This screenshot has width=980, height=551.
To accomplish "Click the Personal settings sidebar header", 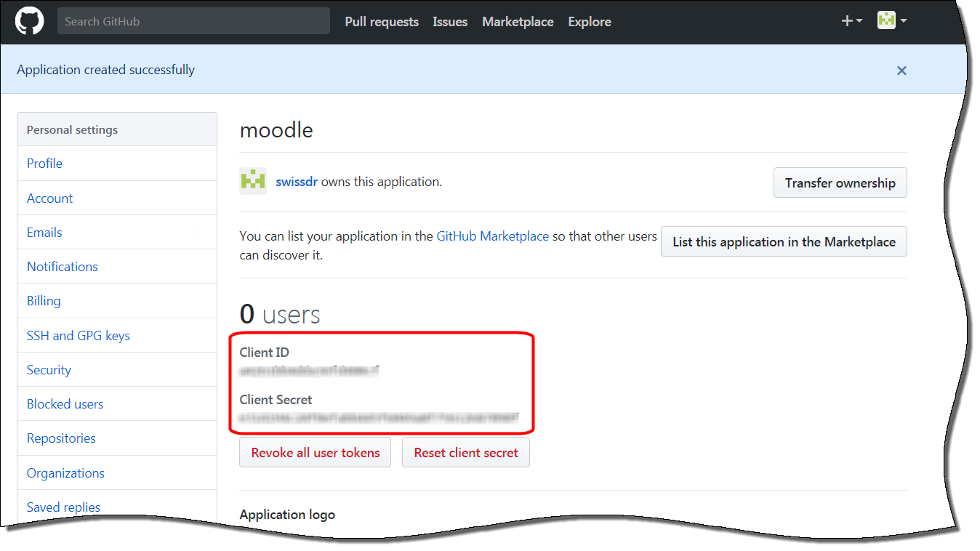I will coord(72,129).
